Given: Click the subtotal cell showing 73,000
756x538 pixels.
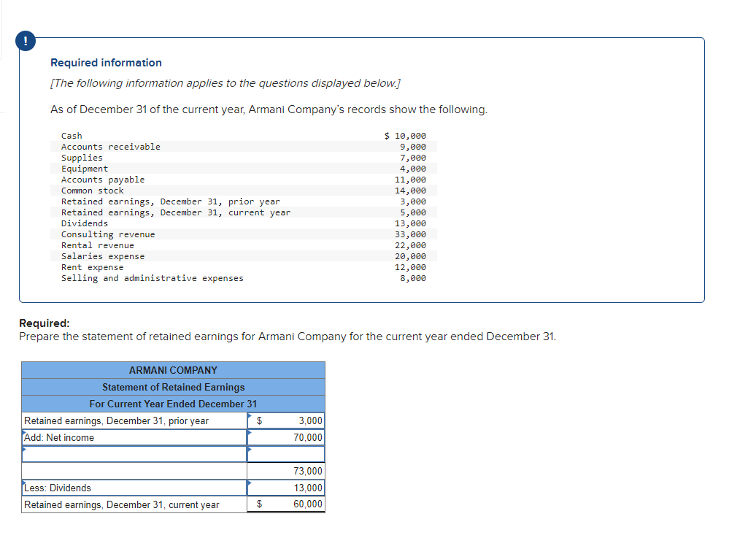Looking at the screenshot, I should [303, 471].
